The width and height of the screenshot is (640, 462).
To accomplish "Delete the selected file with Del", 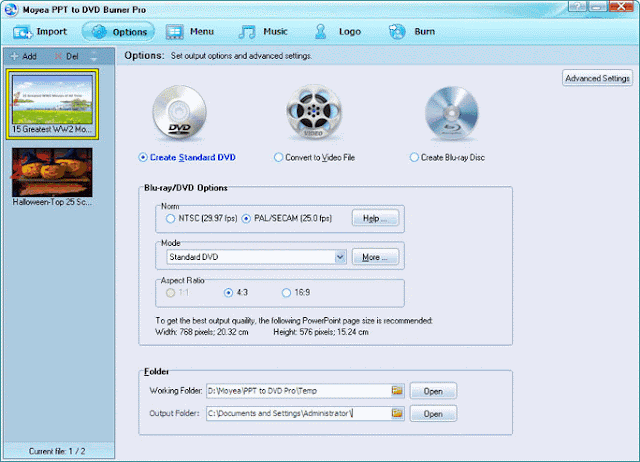I will (67, 56).
